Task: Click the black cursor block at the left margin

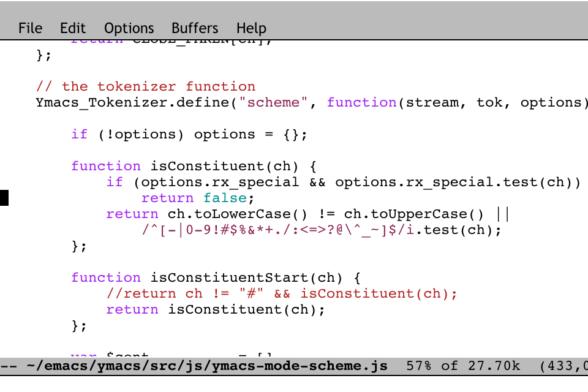Action: coord(4,198)
